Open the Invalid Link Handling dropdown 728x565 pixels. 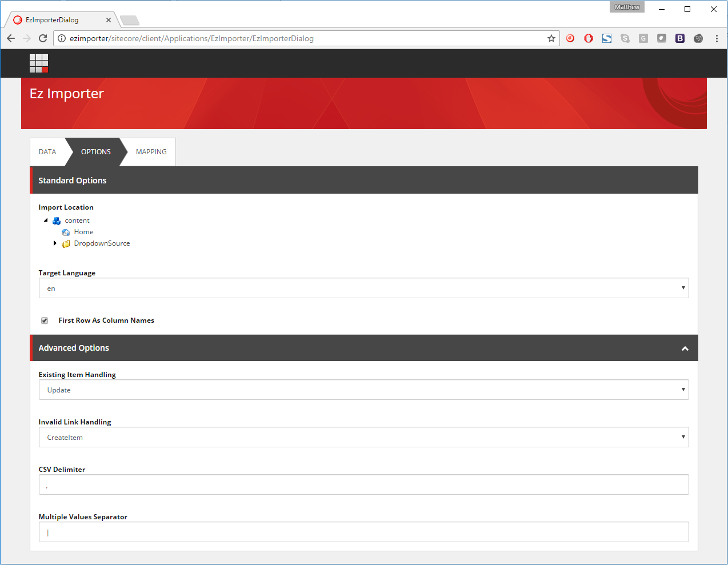click(364, 437)
